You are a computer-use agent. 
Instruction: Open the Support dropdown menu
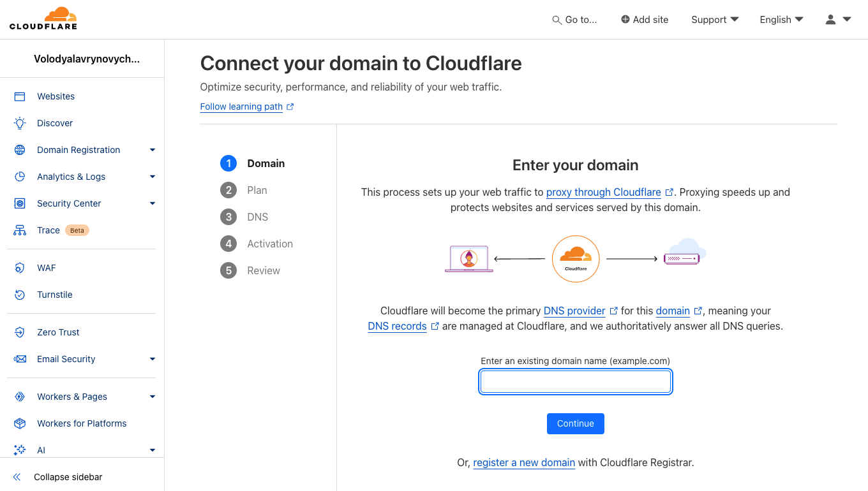click(x=715, y=20)
